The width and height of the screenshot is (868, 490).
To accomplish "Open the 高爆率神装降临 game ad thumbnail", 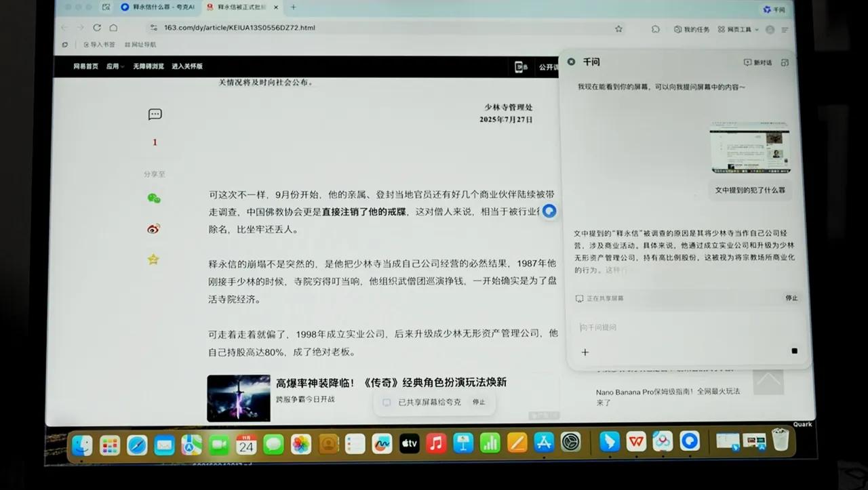I will coord(239,399).
